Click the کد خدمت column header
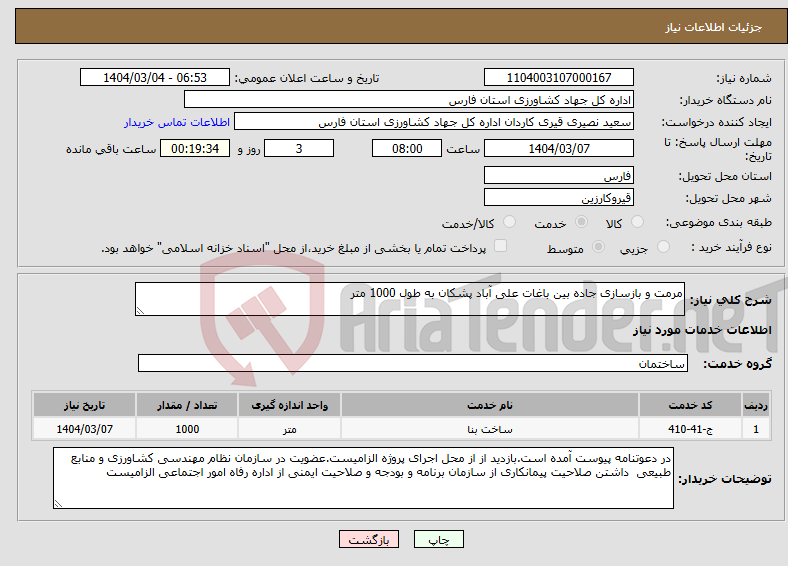 pos(691,405)
